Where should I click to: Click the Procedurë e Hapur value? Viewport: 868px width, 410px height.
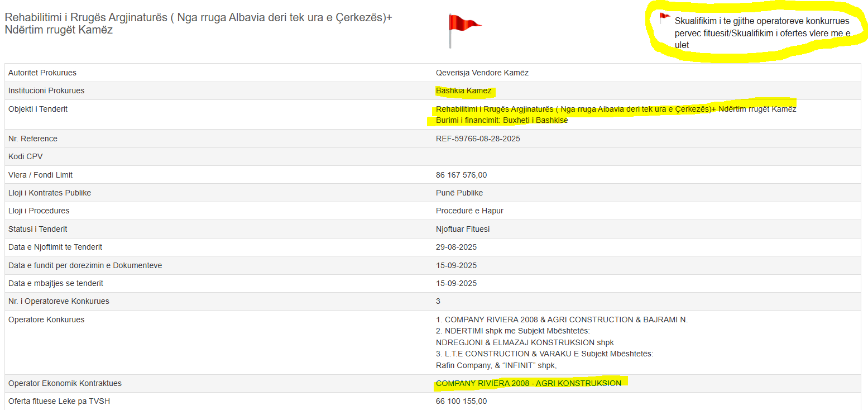[x=469, y=211]
